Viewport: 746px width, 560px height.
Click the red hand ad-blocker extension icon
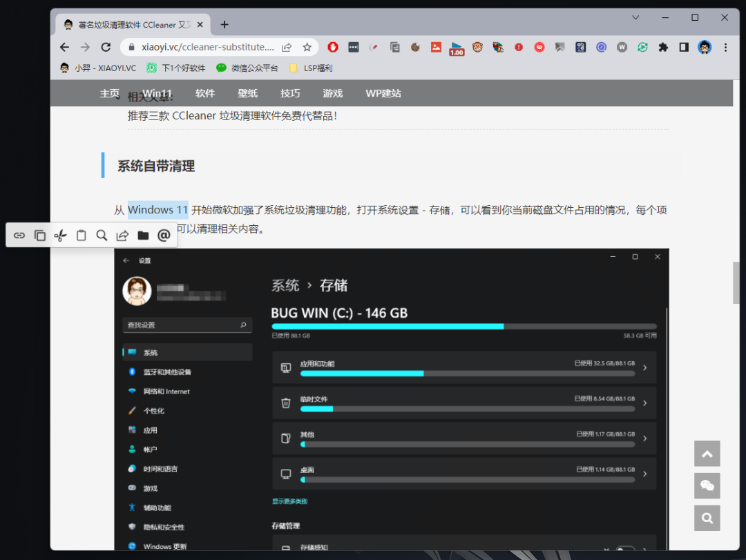coord(333,47)
